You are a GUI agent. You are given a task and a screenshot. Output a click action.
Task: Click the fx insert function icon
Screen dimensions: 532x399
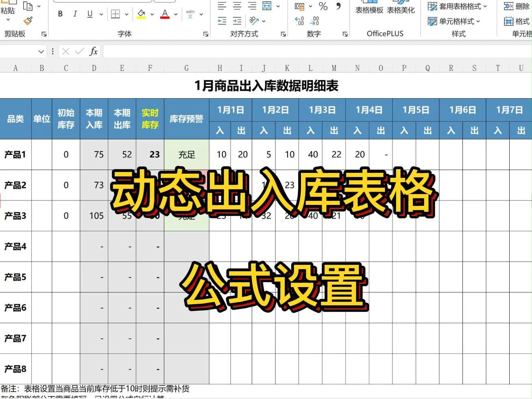(94, 51)
